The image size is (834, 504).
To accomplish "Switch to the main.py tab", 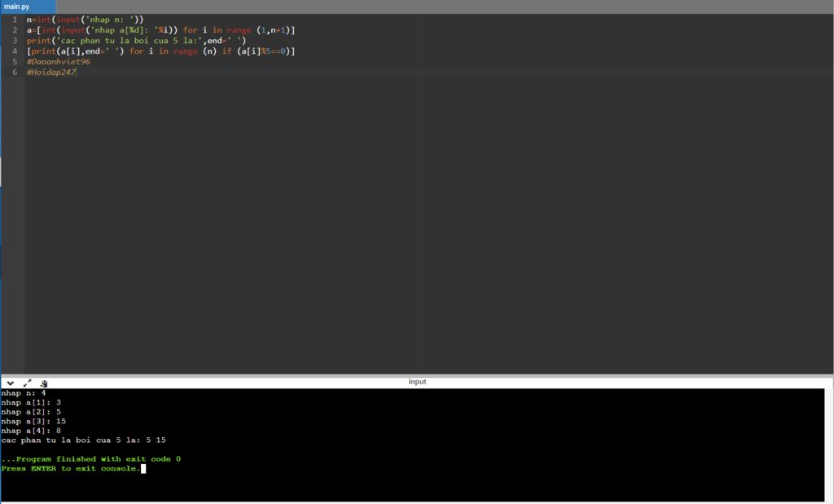I will click(x=28, y=7).
